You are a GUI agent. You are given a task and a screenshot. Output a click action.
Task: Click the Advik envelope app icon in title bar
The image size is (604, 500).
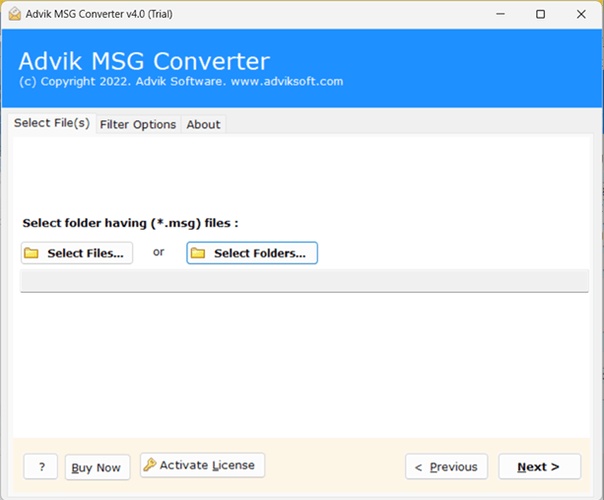pyautogui.click(x=15, y=14)
